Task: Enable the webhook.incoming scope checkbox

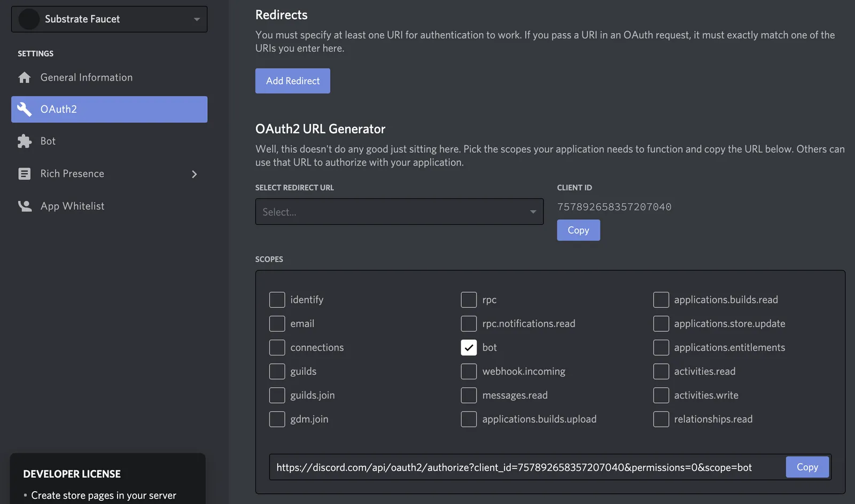Action: point(469,371)
